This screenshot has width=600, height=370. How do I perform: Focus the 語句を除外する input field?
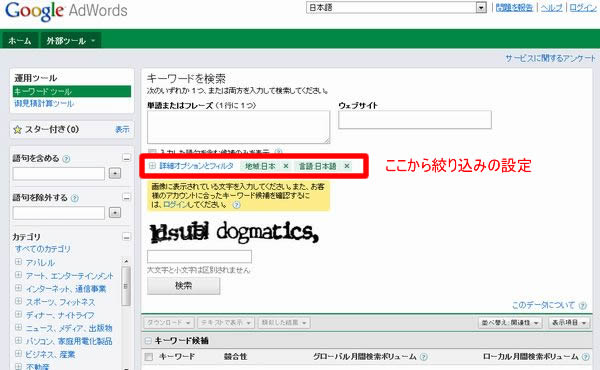[59, 213]
